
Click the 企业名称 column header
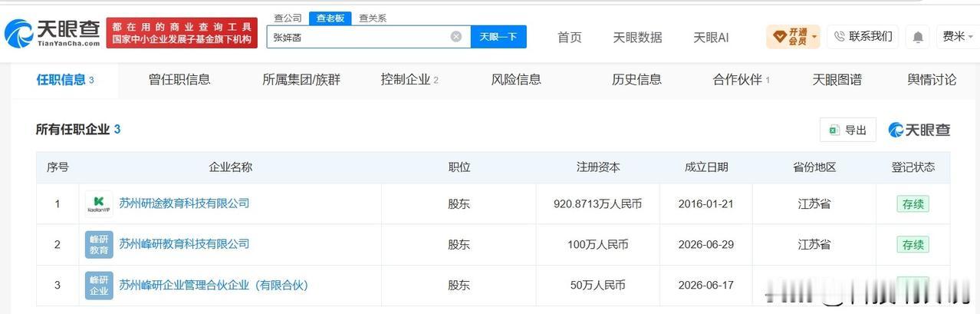[230, 167]
